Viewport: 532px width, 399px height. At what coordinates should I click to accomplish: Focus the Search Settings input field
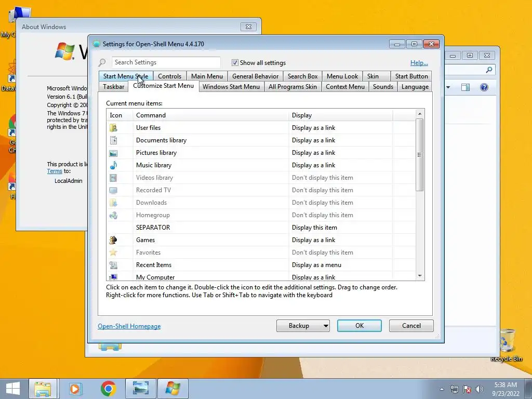[166, 62]
